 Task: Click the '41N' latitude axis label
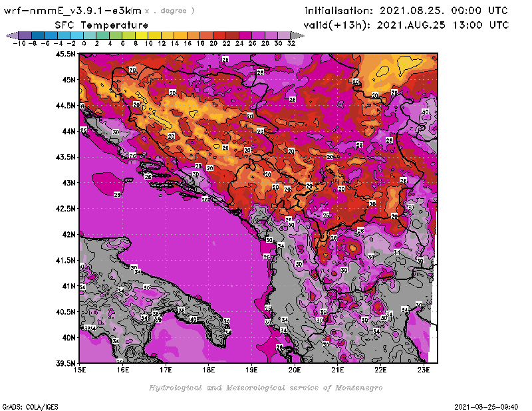tap(68, 286)
